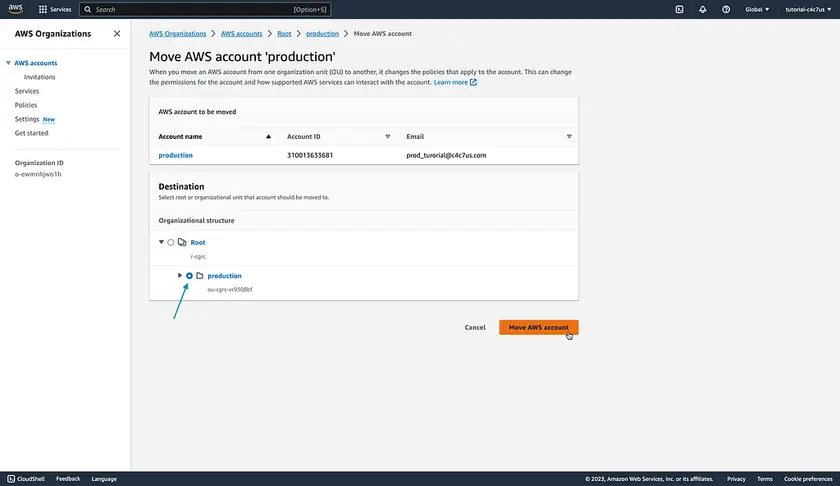This screenshot has height=486, width=840.
Task: Open the Services grid menu
Action: 55,9
